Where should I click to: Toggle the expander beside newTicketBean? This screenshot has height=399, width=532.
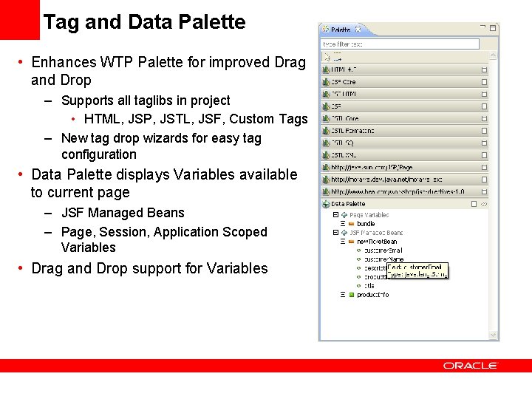343,242
